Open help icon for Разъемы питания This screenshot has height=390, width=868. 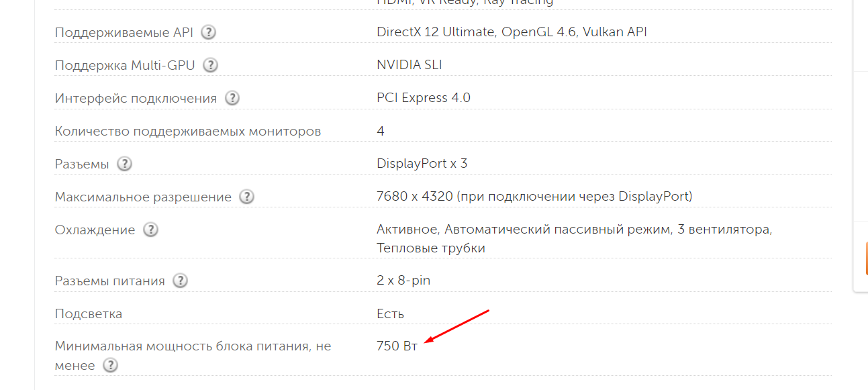(180, 281)
